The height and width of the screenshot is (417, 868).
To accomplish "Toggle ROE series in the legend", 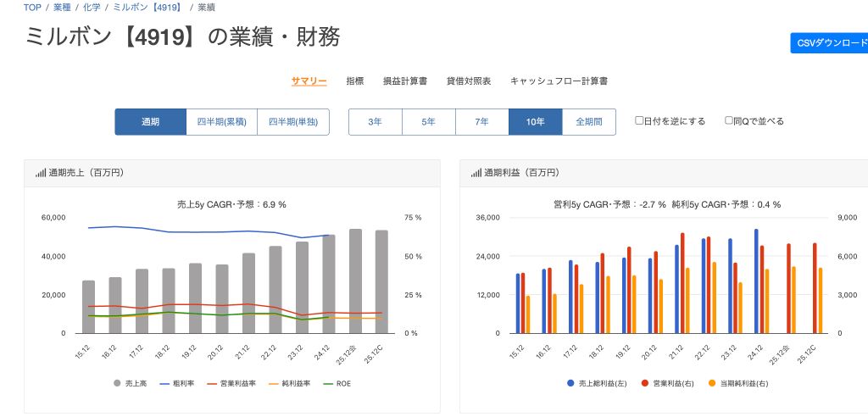I will pyautogui.click(x=337, y=383).
